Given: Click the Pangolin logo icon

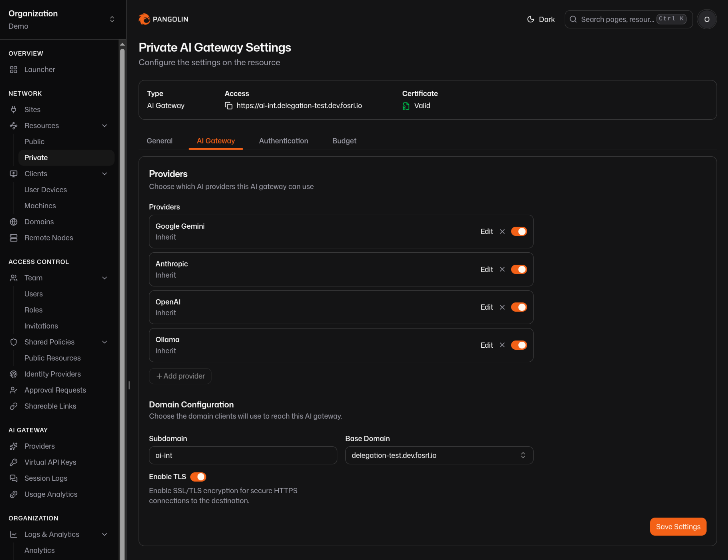Looking at the screenshot, I should pos(144,19).
